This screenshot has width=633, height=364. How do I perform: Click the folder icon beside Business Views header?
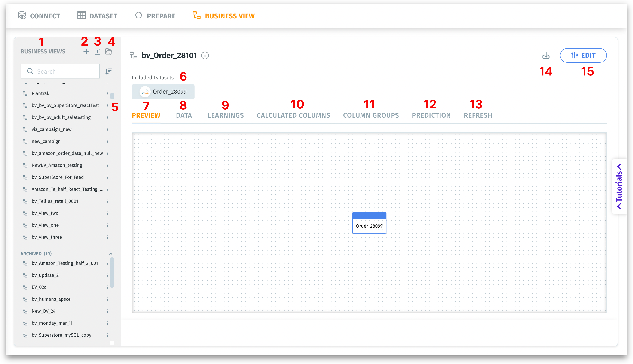[x=108, y=52]
